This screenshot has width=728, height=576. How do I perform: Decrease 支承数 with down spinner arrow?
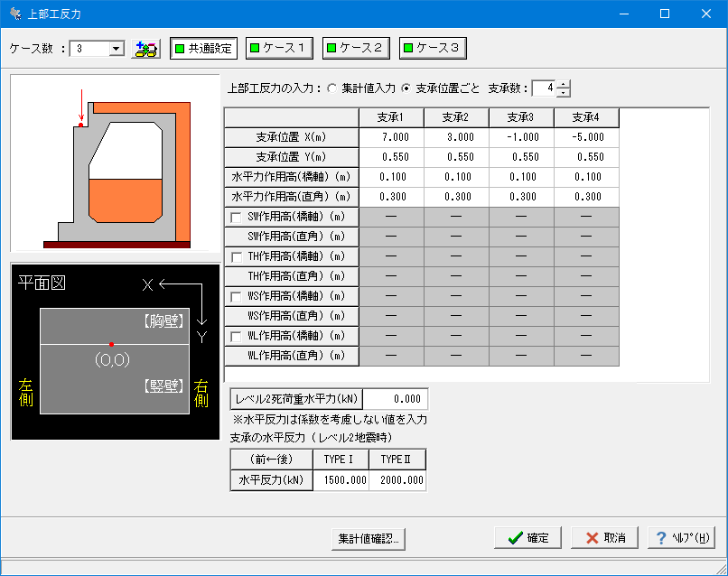[564, 92]
